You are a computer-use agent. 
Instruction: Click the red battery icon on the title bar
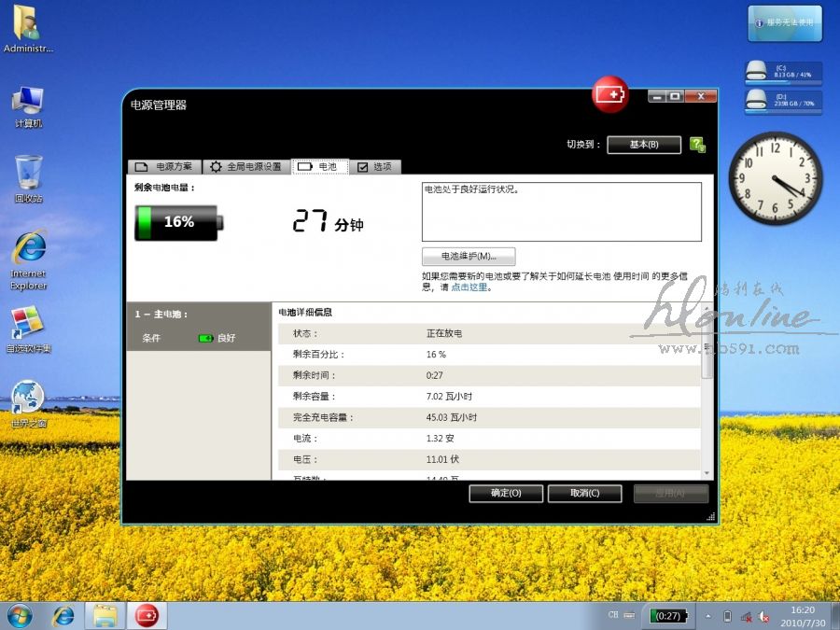coord(610,94)
